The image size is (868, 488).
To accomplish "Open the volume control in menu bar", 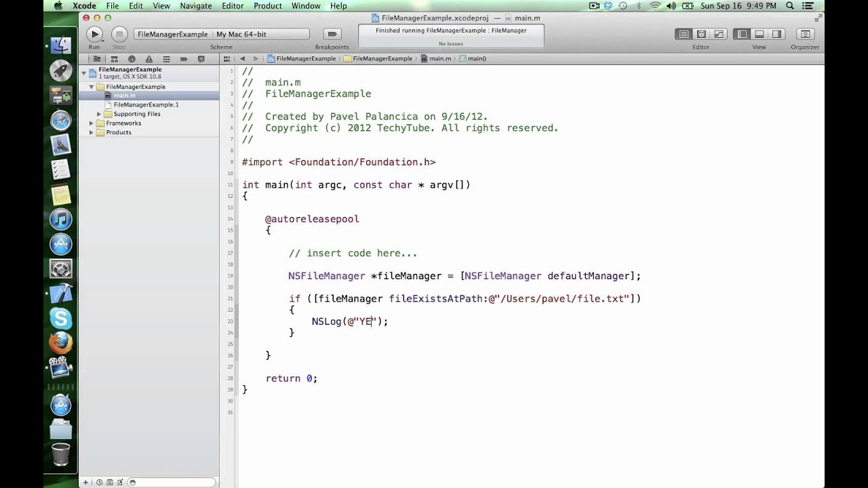I will 670,5.
